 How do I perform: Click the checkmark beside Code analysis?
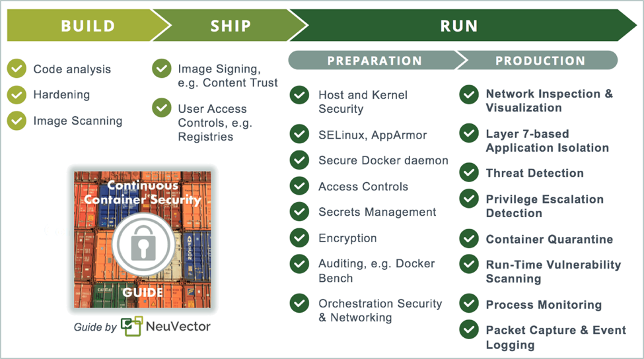click(17, 69)
